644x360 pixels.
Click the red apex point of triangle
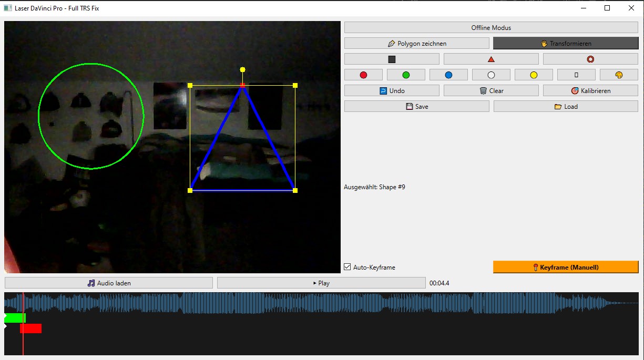242,85
